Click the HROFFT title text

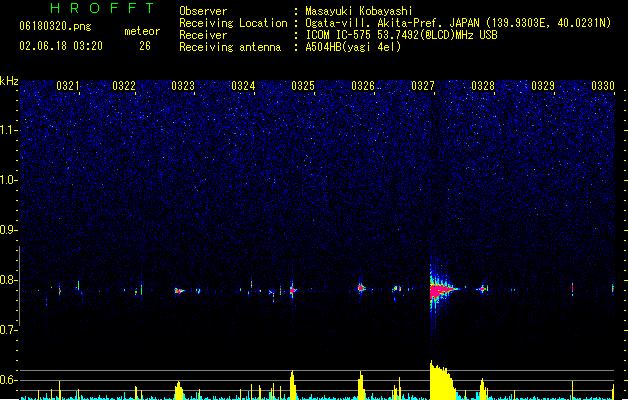coord(103,8)
